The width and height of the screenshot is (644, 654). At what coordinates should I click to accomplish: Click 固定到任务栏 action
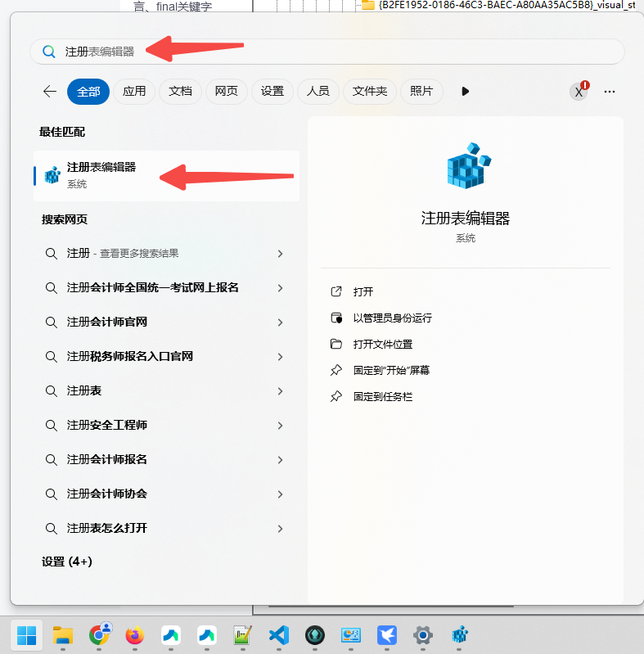(x=382, y=397)
